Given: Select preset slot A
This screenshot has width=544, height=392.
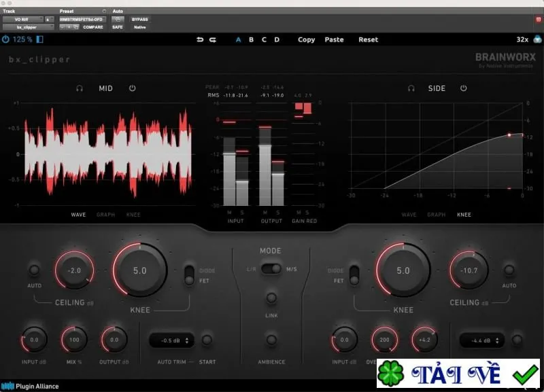Looking at the screenshot, I should (239, 40).
